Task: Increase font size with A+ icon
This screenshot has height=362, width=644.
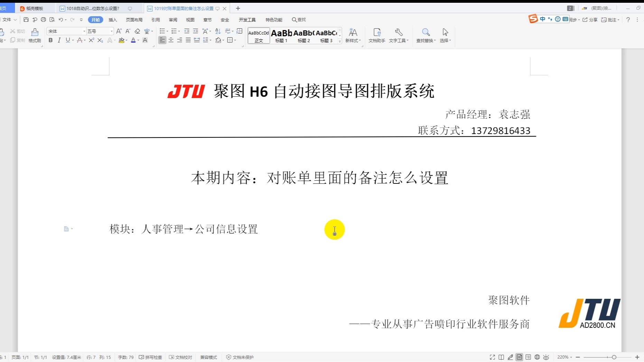Action: coord(119,31)
